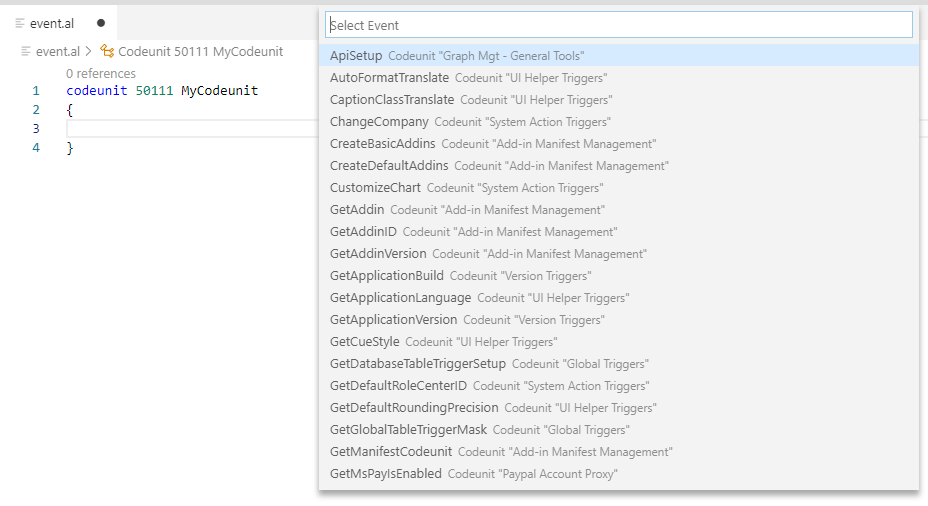Select ApiSetup event from the list

pos(618,56)
